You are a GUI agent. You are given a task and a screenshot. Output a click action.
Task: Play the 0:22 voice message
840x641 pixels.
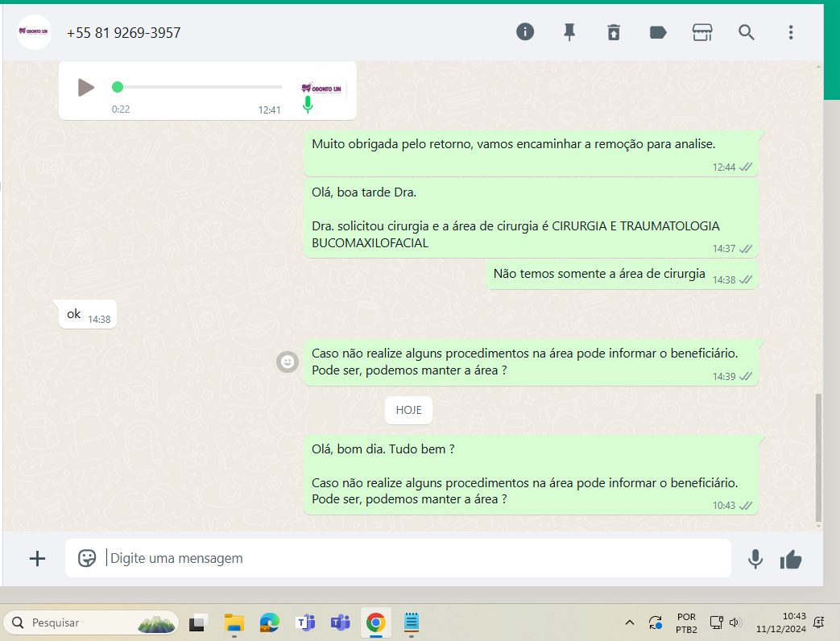[x=85, y=87]
